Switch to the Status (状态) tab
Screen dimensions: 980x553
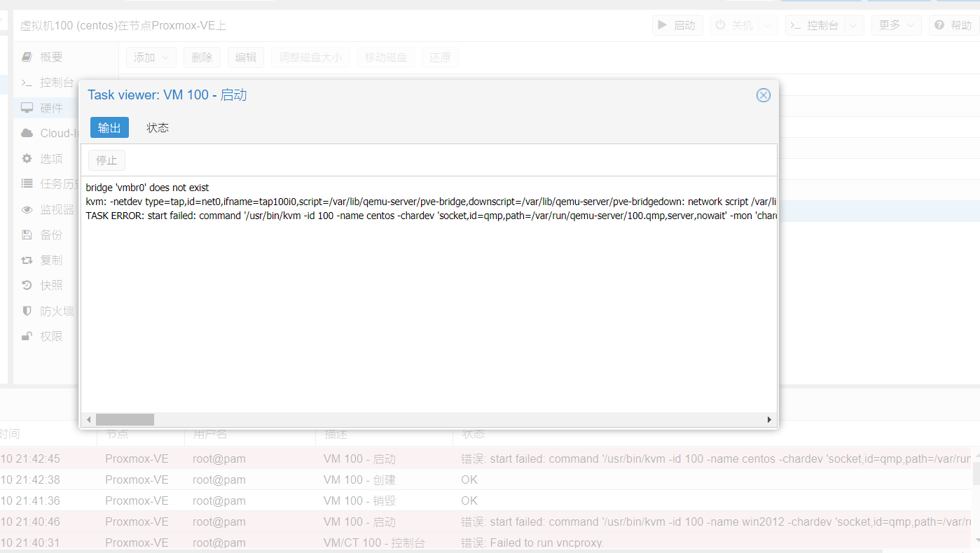[x=158, y=127]
